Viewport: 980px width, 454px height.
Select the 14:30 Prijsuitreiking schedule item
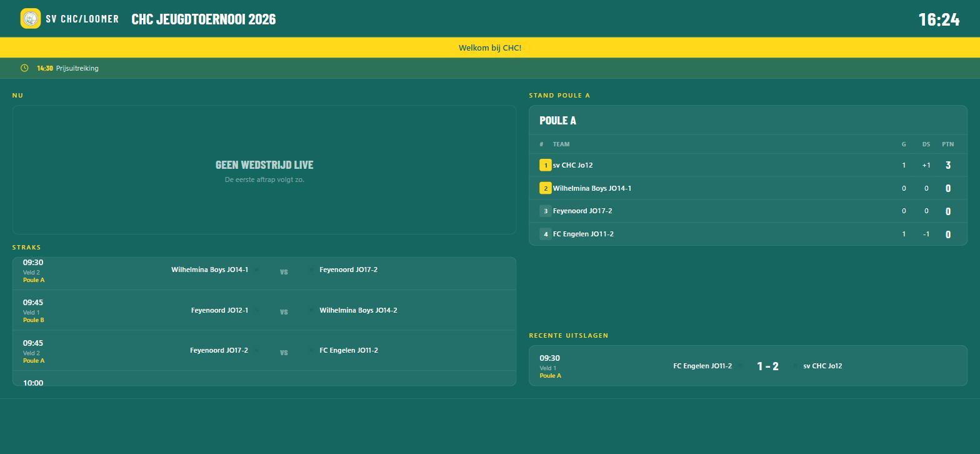(67, 68)
